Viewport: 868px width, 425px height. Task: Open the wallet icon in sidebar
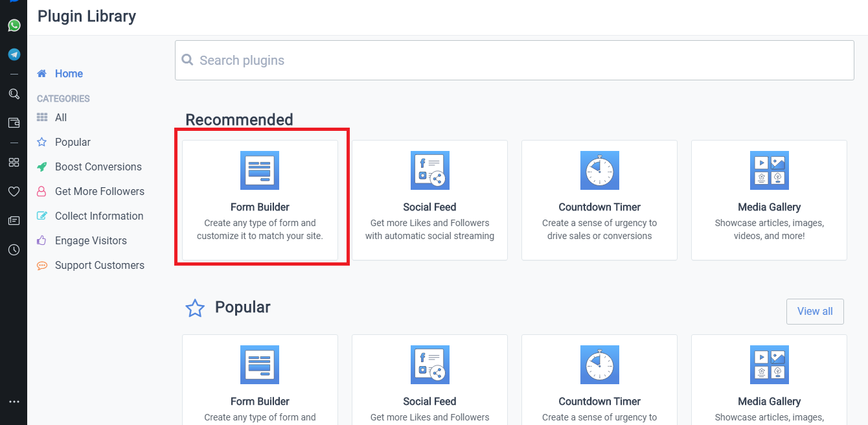[x=14, y=122]
